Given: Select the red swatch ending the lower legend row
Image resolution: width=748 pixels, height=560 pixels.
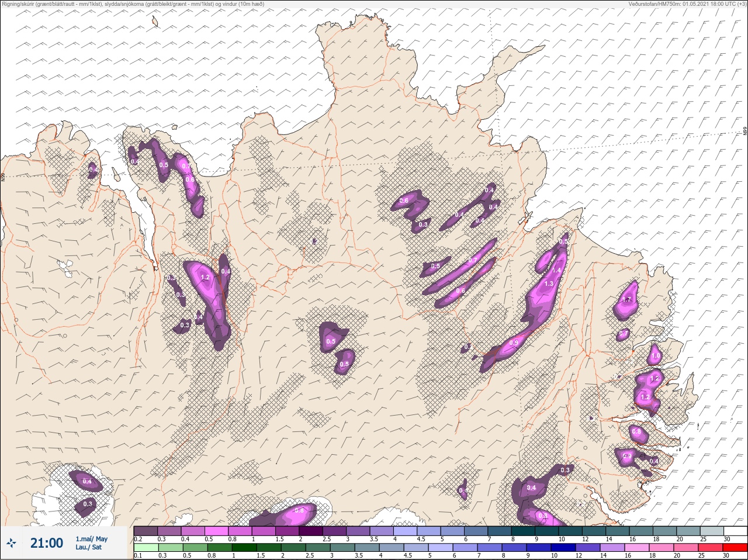Looking at the screenshot, I should (x=735, y=548).
